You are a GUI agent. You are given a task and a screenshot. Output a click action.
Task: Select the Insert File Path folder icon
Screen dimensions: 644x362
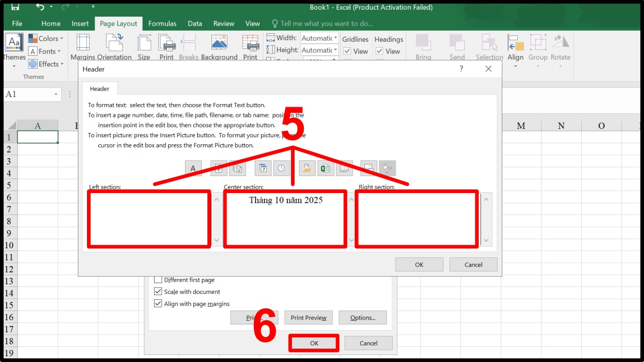[306, 168]
